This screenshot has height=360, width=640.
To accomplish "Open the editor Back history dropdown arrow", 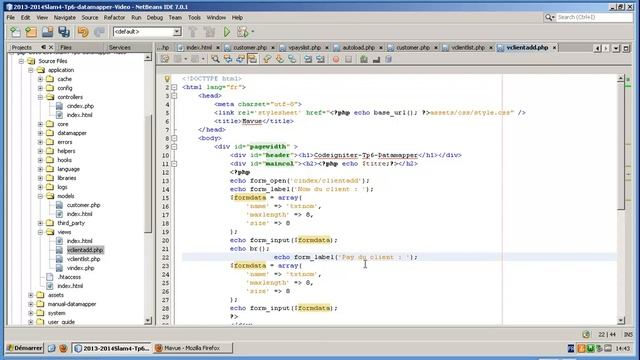I will pos(185,59).
